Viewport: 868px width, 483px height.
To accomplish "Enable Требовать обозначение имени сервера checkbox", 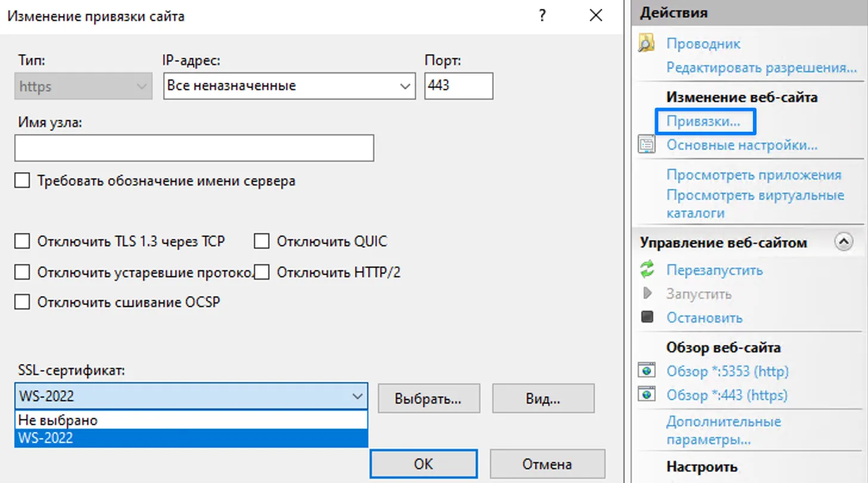I will point(22,181).
